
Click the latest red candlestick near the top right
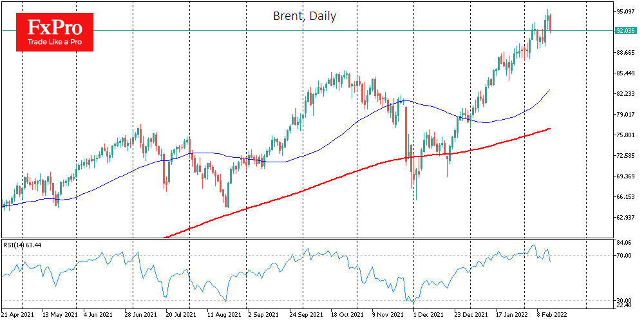pyautogui.click(x=550, y=23)
